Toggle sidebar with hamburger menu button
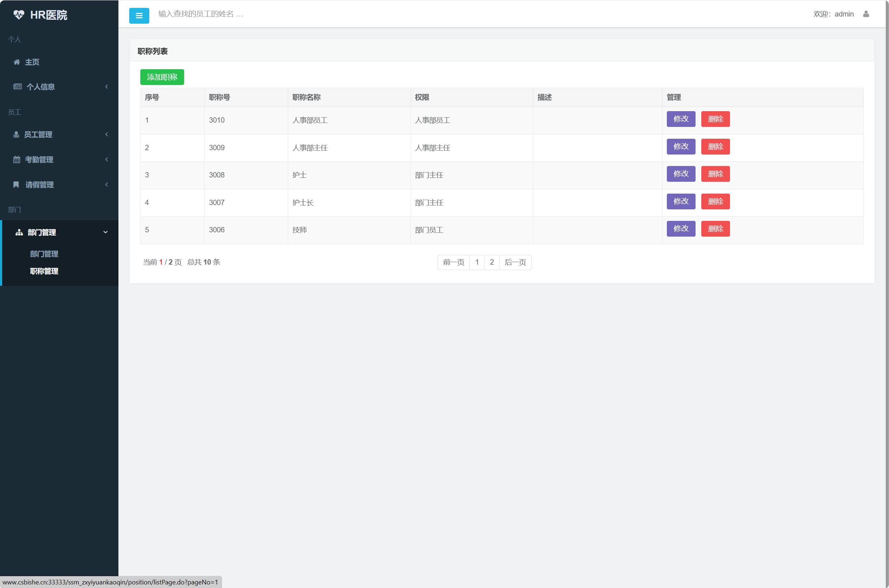 click(139, 16)
